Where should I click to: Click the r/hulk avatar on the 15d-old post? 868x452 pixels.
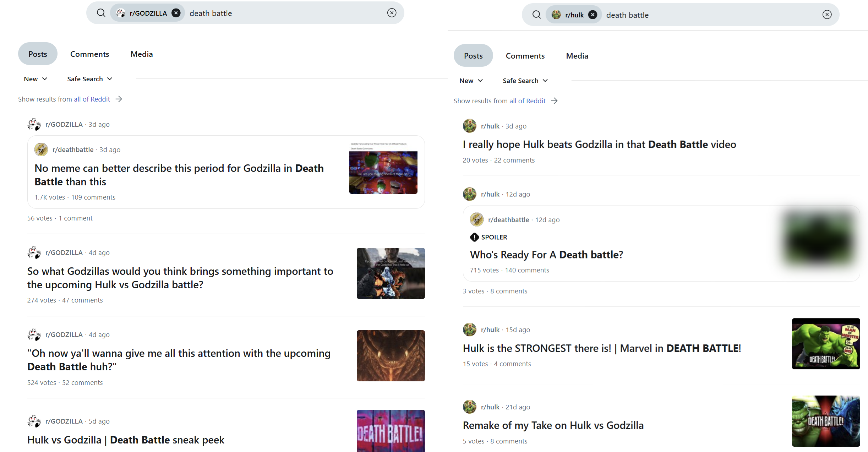(x=469, y=330)
